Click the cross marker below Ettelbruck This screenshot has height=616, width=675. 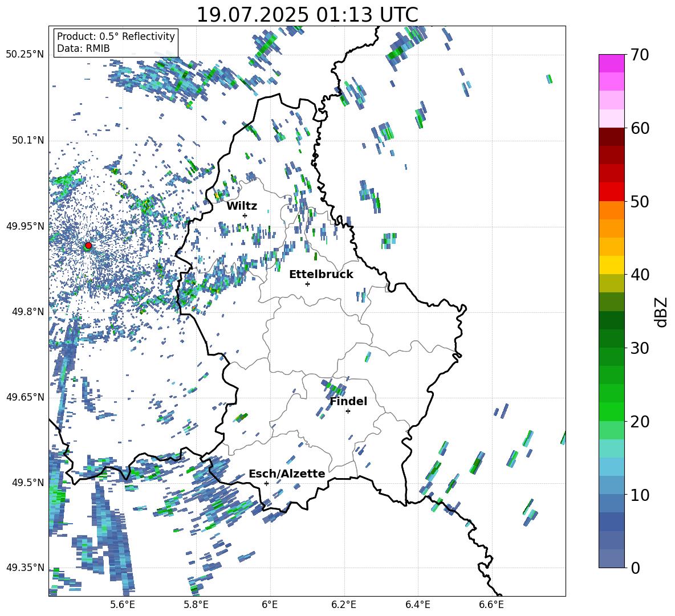tap(307, 284)
